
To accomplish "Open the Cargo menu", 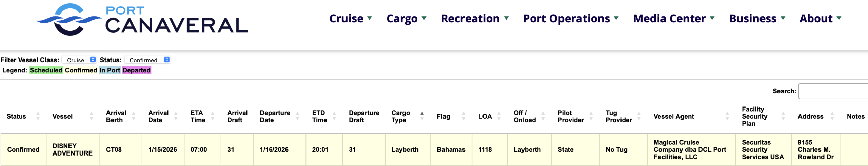I will [x=406, y=19].
